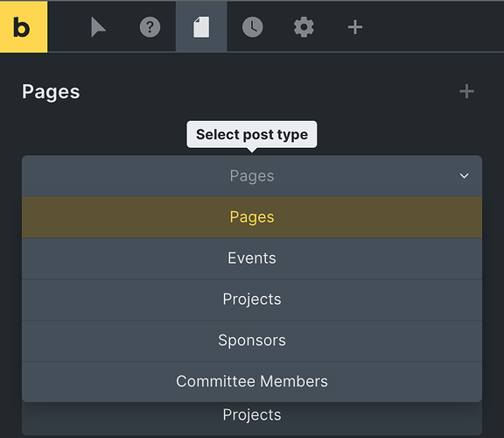Click empty toolbar space beyond the plus icon
The height and width of the screenshot is (438, 504).
tap(434, 26)
